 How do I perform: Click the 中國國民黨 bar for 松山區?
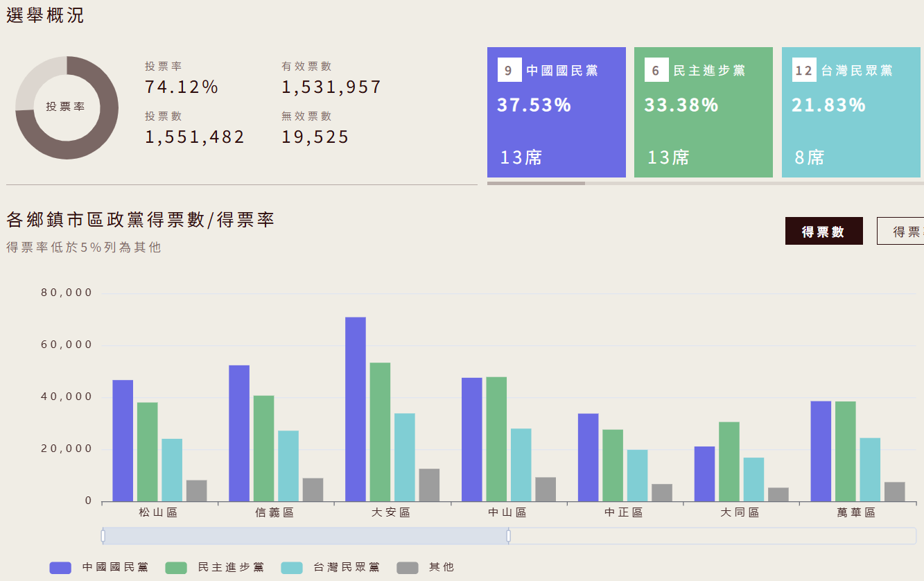coord(123,441)
